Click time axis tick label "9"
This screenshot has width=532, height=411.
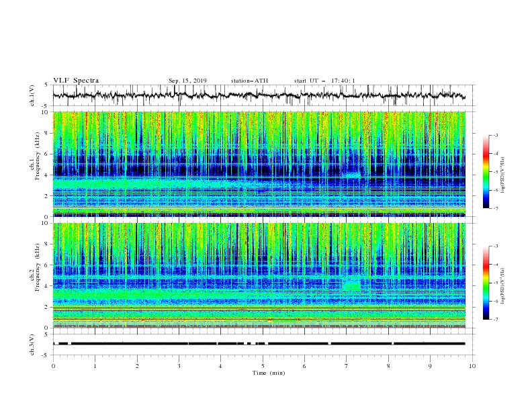[430, 366]
